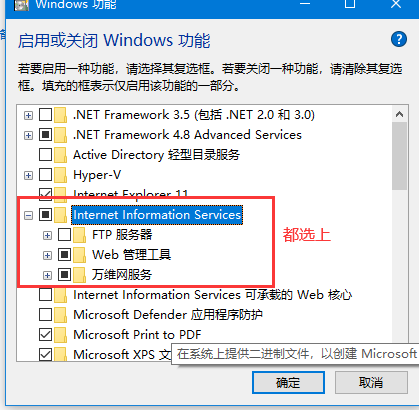This screenshot has width=419, height=410.
Task: Click folder icon beside Web 管理工具
Action: pos(79,255)
